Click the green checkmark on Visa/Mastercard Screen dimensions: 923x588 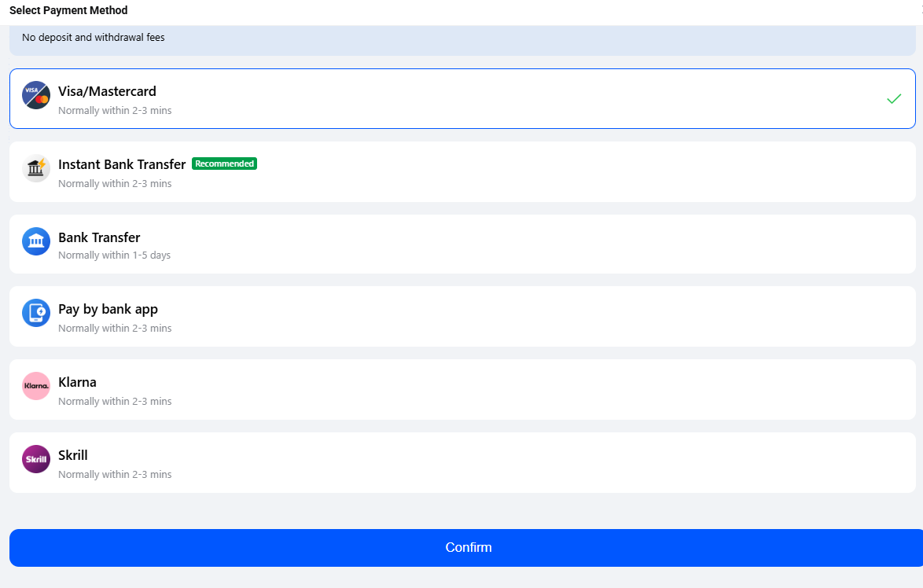[x=894, y=99]
